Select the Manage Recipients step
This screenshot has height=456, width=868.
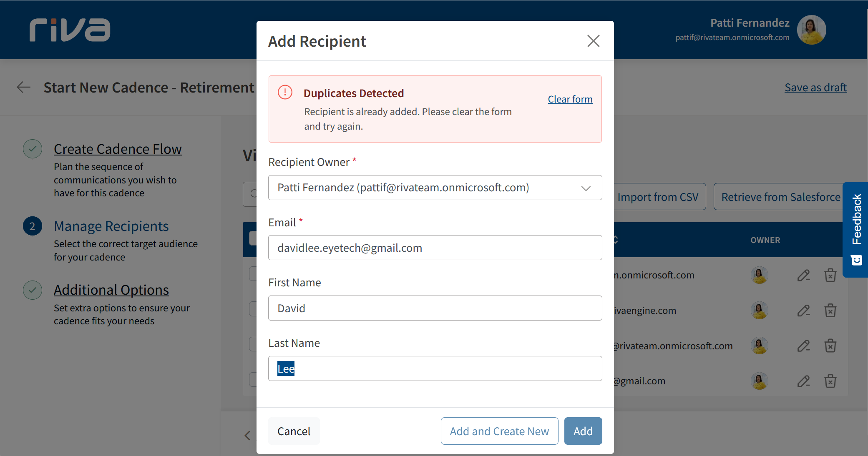(111, 226)
